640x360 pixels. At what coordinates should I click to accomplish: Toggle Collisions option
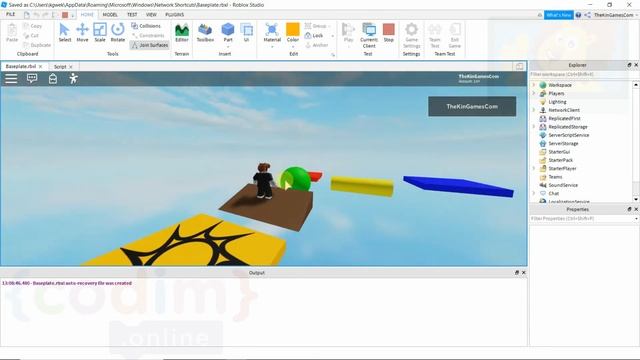(146, 26)
